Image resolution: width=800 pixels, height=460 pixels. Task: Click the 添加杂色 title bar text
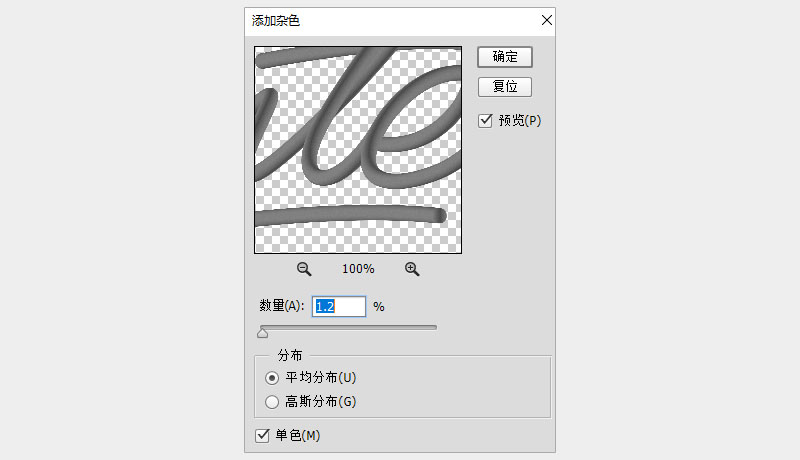(x=275, y=20)
